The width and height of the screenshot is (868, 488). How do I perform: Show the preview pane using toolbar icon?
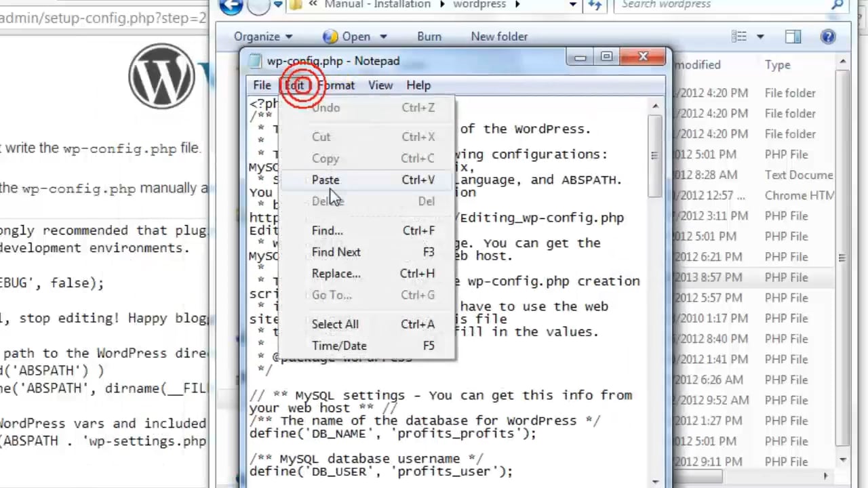point(793,37)
